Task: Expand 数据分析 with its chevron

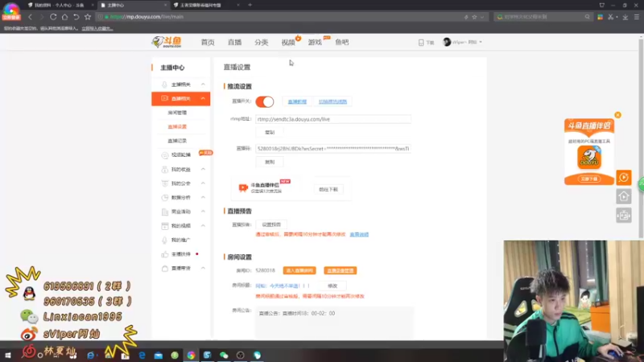Action: tap(203, 197)
